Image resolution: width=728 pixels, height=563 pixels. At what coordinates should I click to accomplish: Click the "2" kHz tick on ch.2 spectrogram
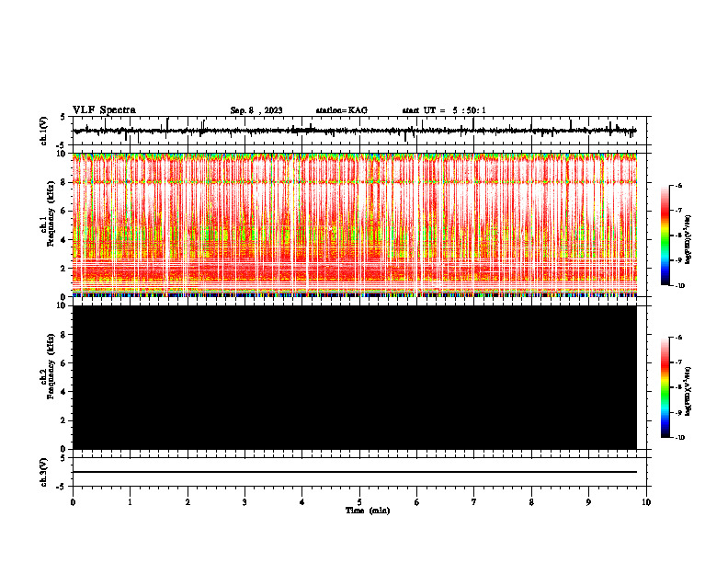64,420
